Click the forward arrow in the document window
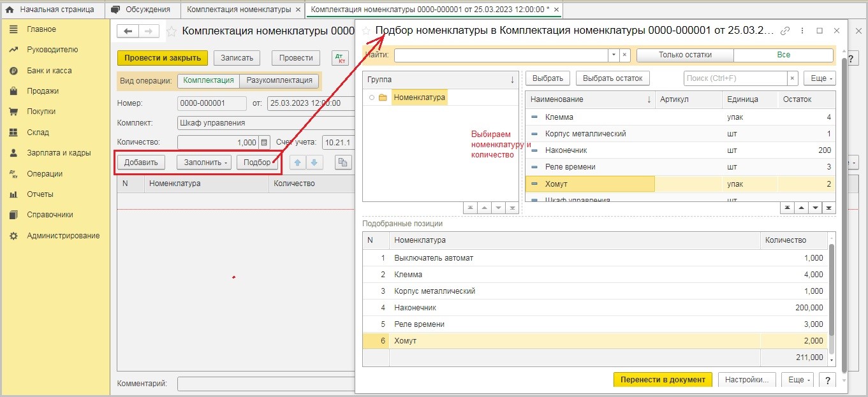Screen dimensions: 868x397 click(149, 31)
